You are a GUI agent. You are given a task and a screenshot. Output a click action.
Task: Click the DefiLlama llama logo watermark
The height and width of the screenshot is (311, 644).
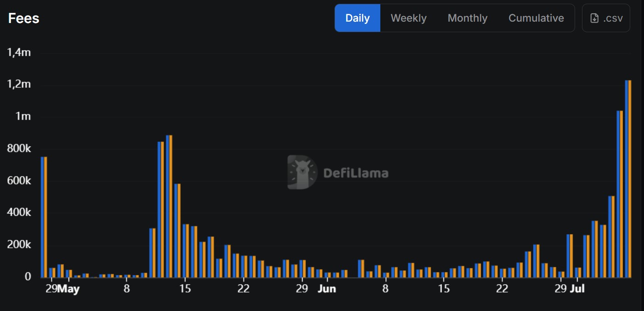pyautogui.click(x=302, y=173)
